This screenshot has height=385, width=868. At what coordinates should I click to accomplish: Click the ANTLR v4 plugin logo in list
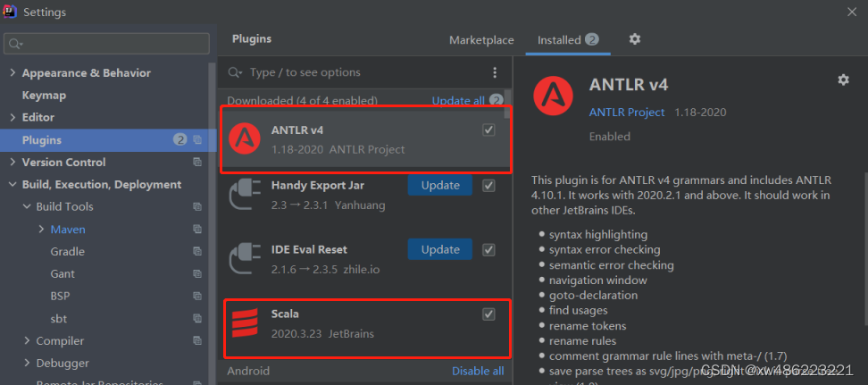point(244,138)
